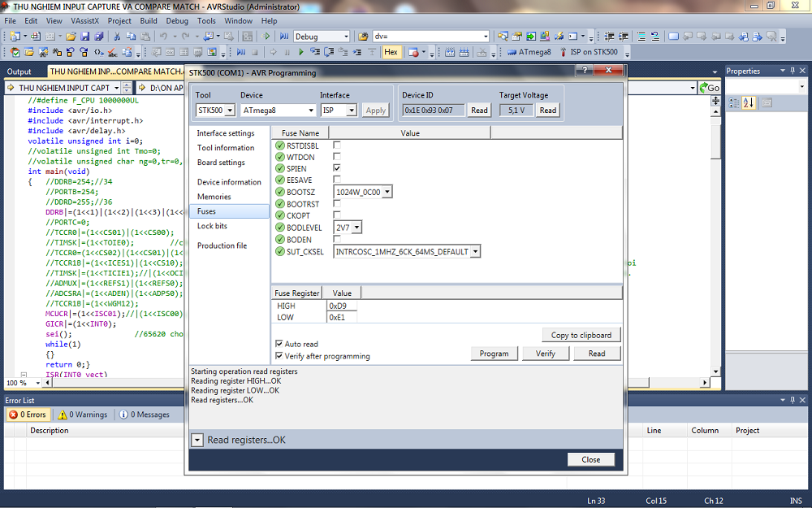This screenshot has height=508, width=812.
Task: Open the Device ATmega8 dropdown
Action: point(311,111)
